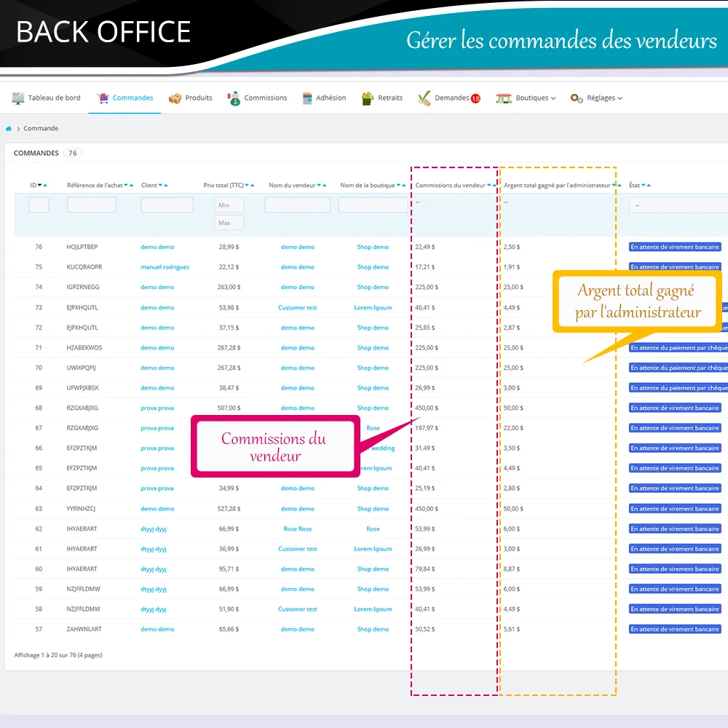Click Nom de la boutique filter field

coord(373,205)
